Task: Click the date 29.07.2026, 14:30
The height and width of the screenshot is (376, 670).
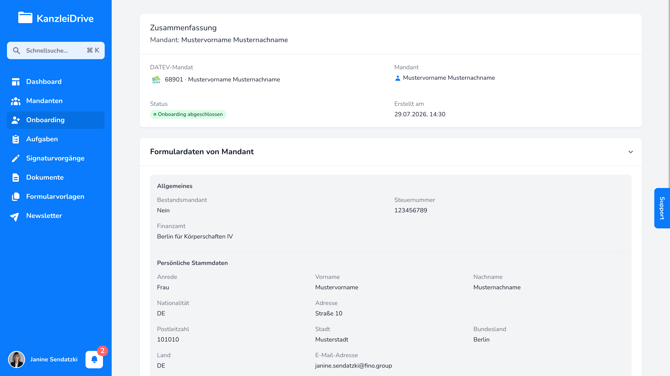Action: point(420,115)
